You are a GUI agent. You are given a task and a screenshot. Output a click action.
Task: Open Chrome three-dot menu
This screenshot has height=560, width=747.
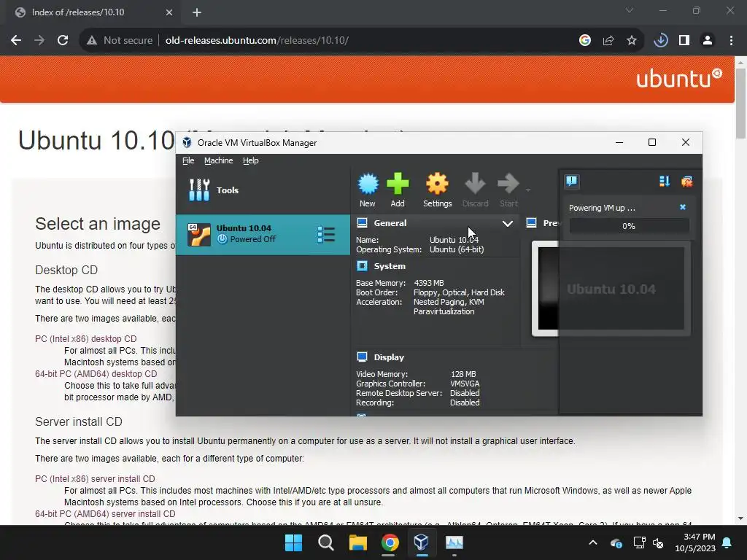point(731,41)
